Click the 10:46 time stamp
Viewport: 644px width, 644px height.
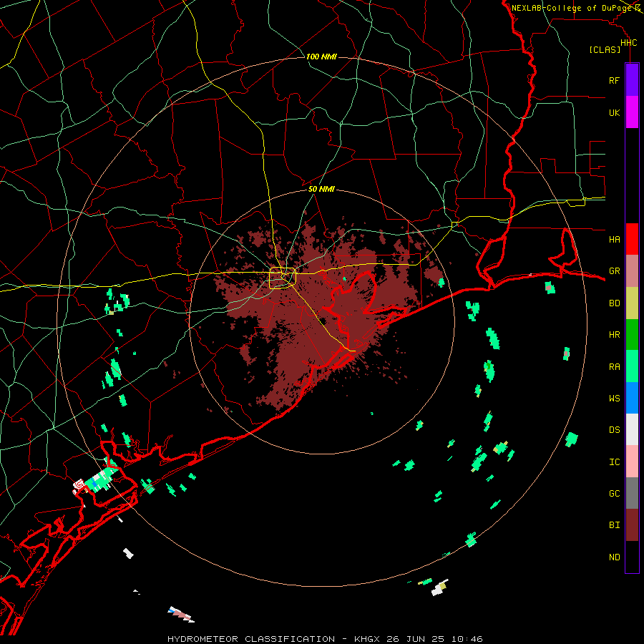(467, 639)
